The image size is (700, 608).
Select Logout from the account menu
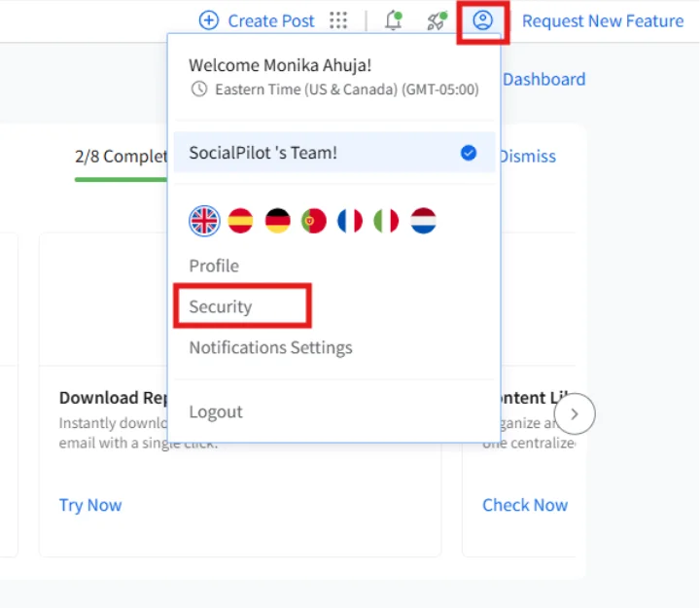(216, 411)
